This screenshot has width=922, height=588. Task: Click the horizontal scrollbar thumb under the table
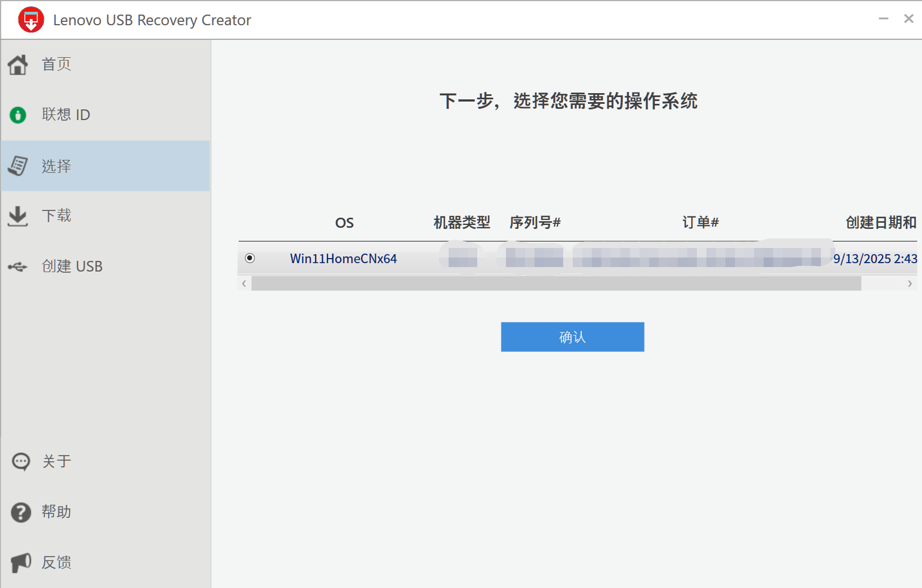(556, 283)
